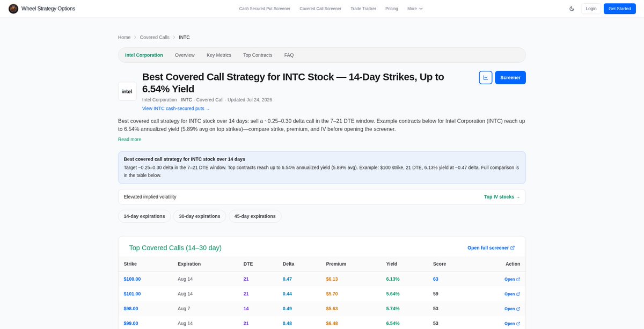Jump to the Overview section tab
This screenshot has height=329, width=644.
(185, 55)
